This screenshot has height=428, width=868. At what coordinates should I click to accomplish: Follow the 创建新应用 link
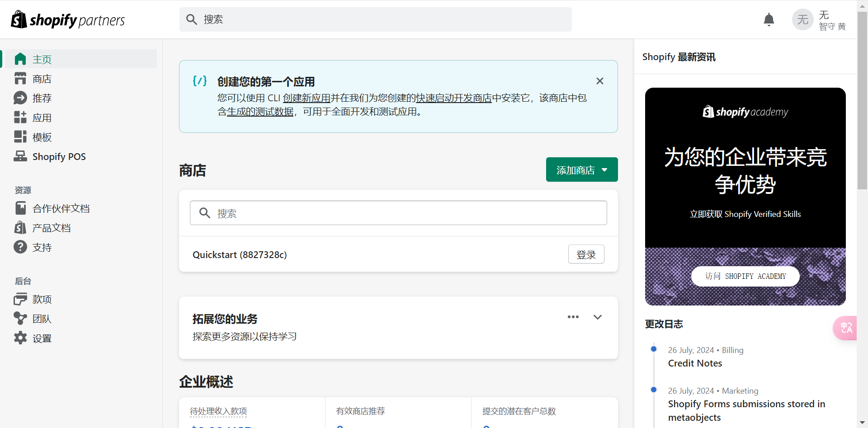307,98
